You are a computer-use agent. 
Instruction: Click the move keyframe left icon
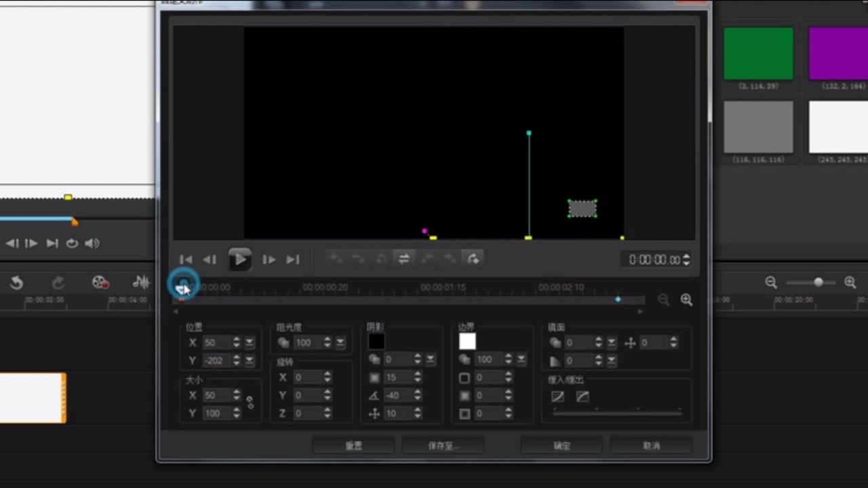tap(427, 258)
